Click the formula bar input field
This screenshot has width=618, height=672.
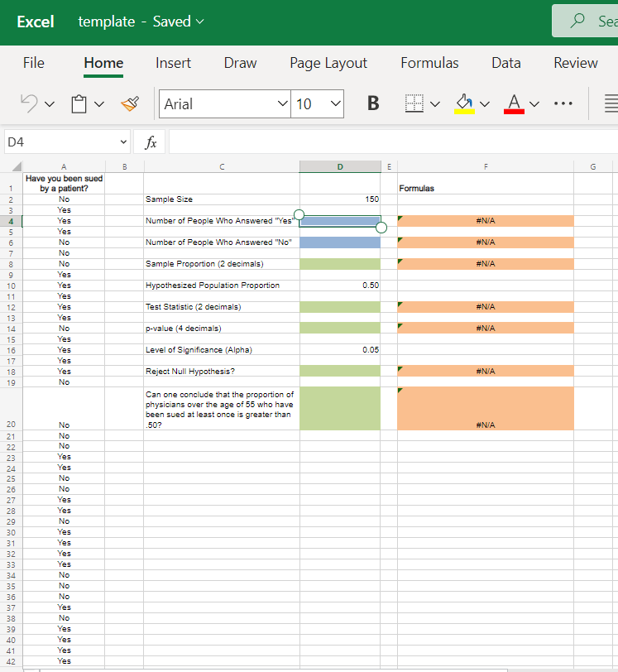point(389,142)
